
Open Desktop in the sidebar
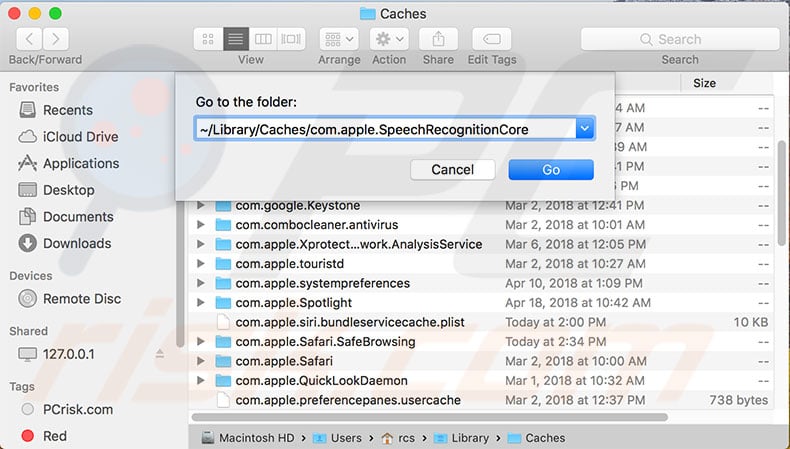69,190
